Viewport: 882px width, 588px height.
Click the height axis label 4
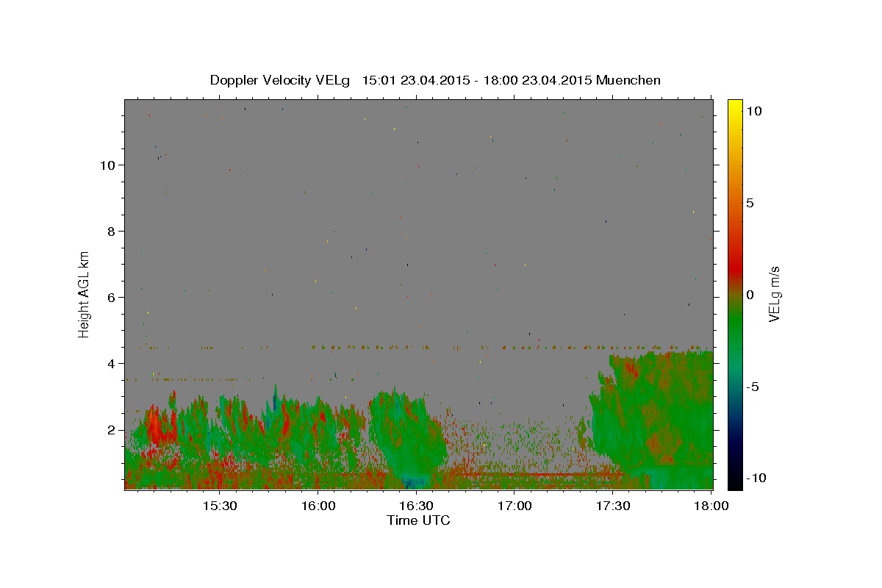[x=111, y=364]
